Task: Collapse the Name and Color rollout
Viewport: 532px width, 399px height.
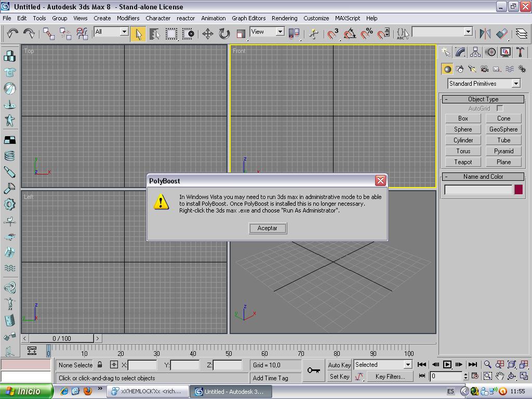Action: click(x=483, y=177)
